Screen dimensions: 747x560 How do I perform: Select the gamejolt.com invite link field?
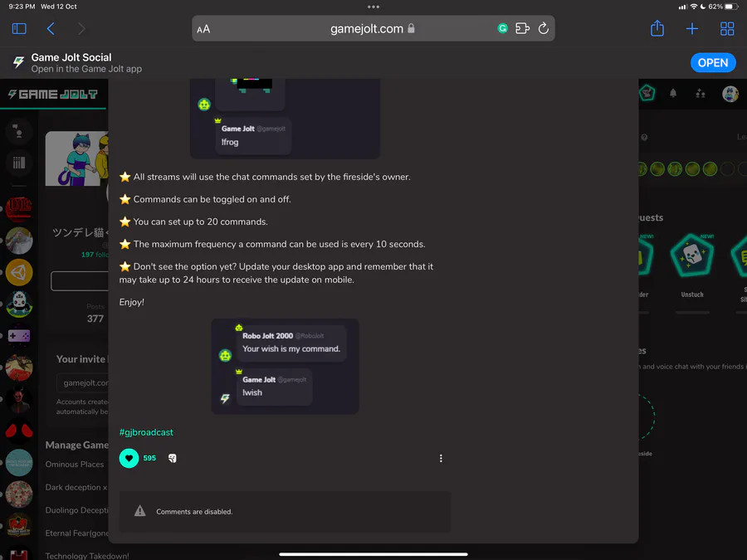point(82,382)
